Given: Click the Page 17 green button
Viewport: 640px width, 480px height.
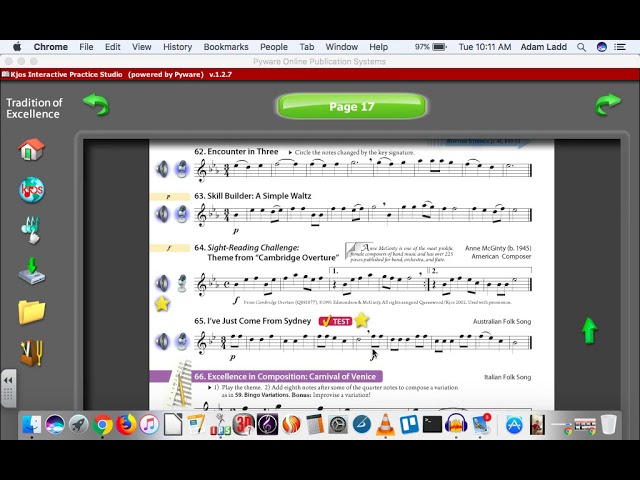Looking at the screenshot, I should click(352, 107).
